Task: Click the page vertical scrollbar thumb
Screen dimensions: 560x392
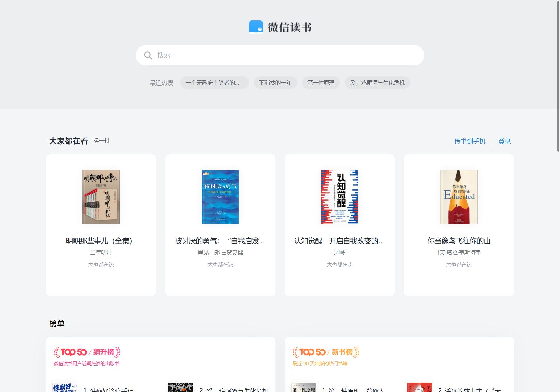Action: [558, 76]
